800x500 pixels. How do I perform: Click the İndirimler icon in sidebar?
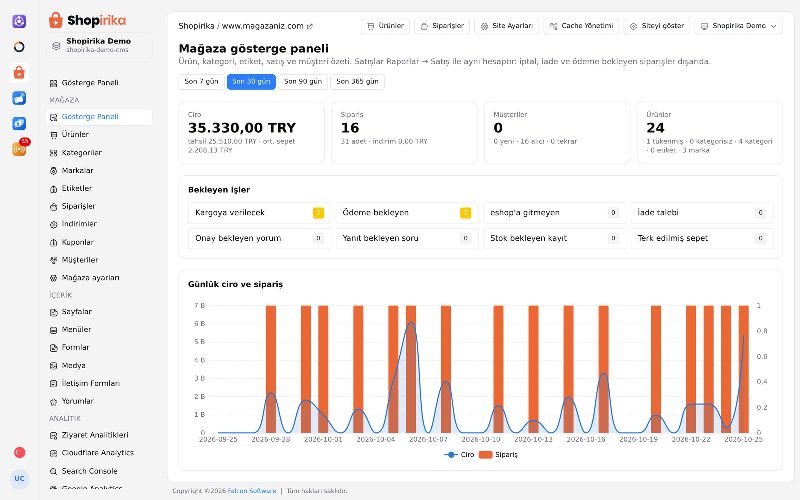point(54,224)
